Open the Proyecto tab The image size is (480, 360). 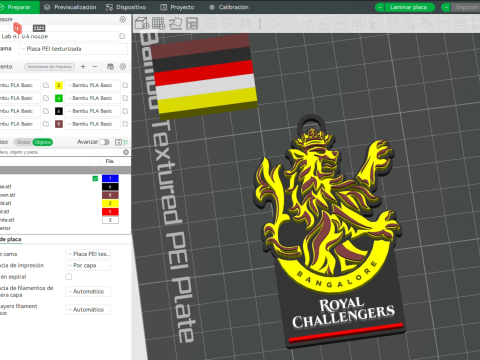tap(177, 7)
